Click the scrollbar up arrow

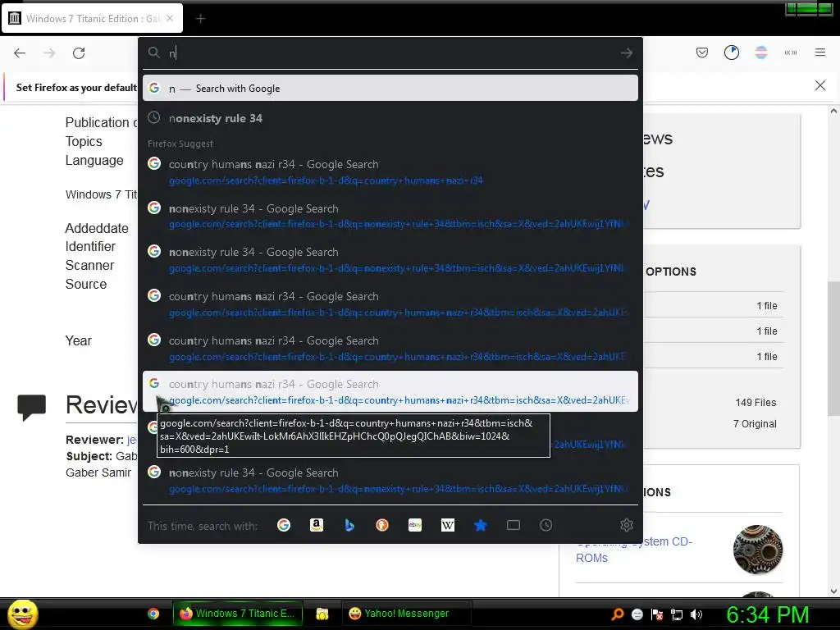[x=833, y=111]
